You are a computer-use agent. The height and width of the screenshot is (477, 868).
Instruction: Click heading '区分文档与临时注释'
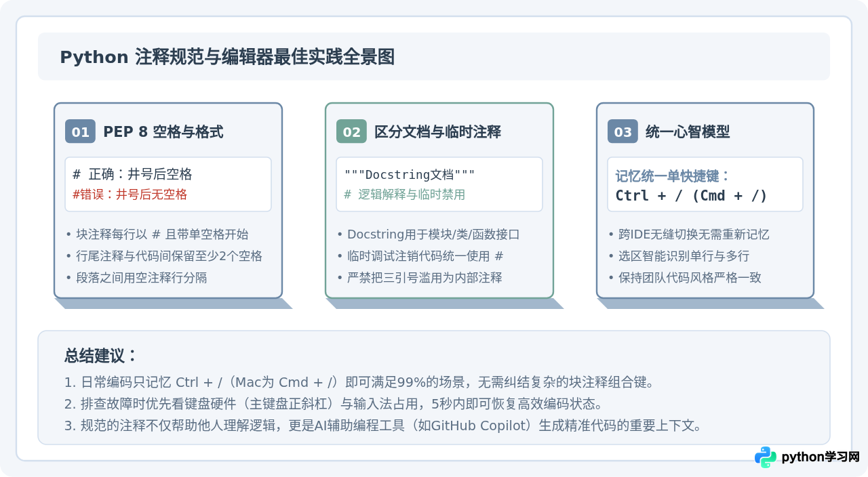(438, 132)
